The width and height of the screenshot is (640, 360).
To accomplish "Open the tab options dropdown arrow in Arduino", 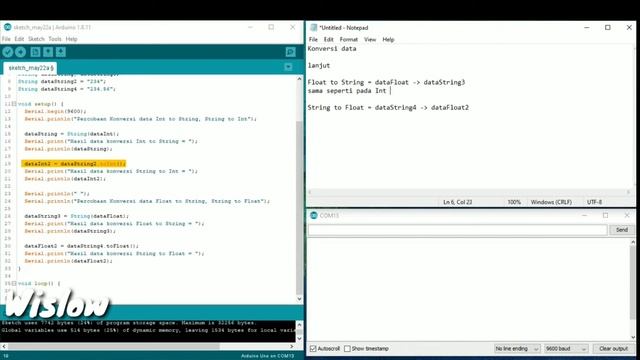I will click(x=288, y=67).
